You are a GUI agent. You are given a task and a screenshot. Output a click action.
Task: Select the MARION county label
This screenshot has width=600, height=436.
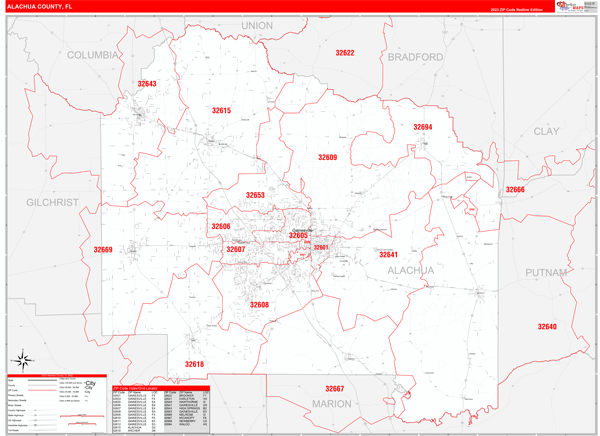click(x=331, y=404)
